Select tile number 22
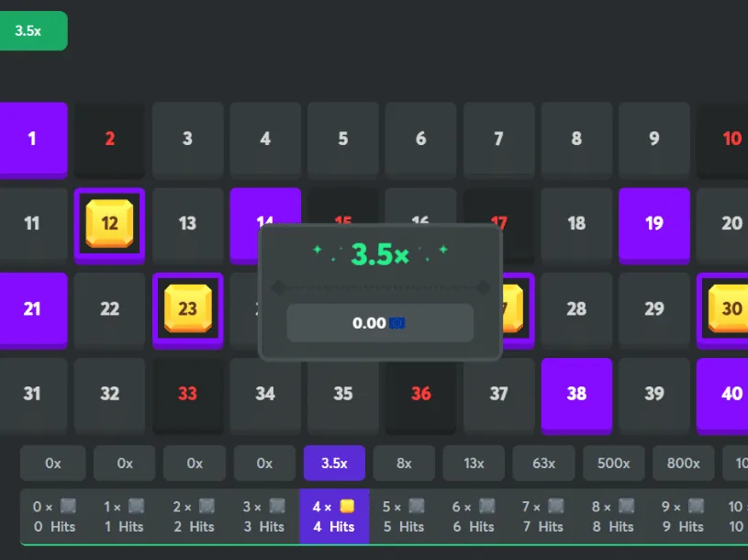Viewport: 748px width, 560px height. (109, 310)
